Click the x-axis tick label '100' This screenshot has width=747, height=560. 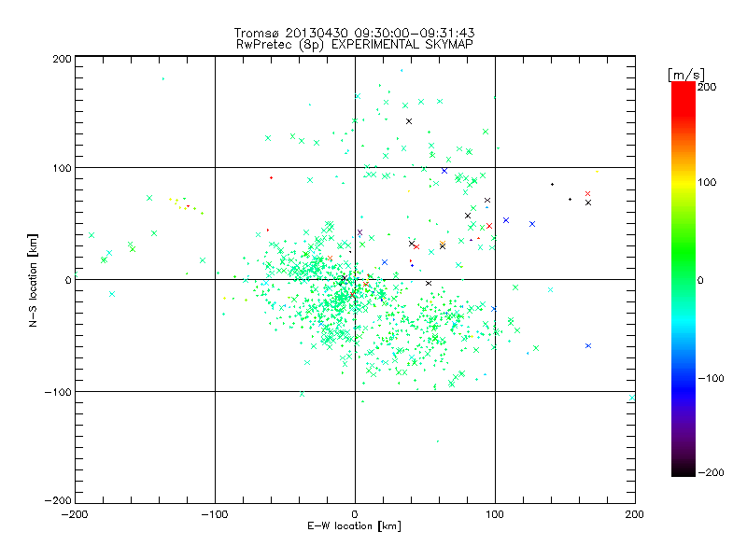click(495, 514)
